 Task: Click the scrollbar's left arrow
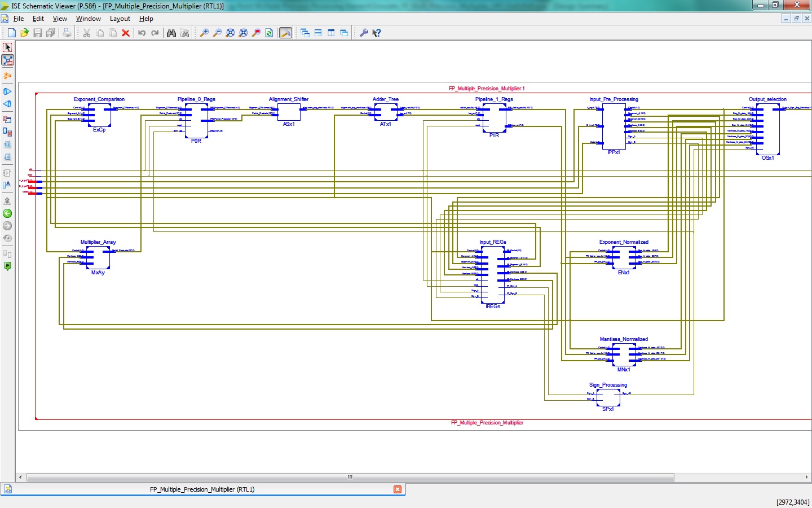[x=21, y=478]
